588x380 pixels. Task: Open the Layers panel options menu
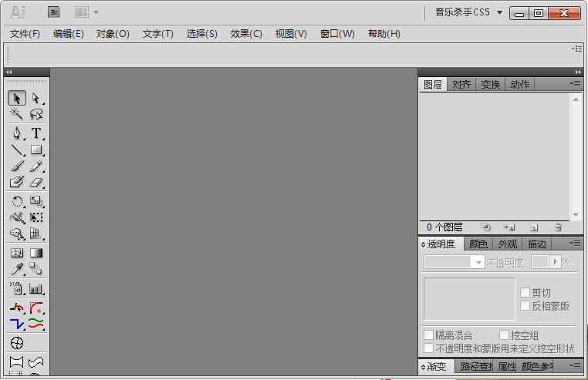576,83
